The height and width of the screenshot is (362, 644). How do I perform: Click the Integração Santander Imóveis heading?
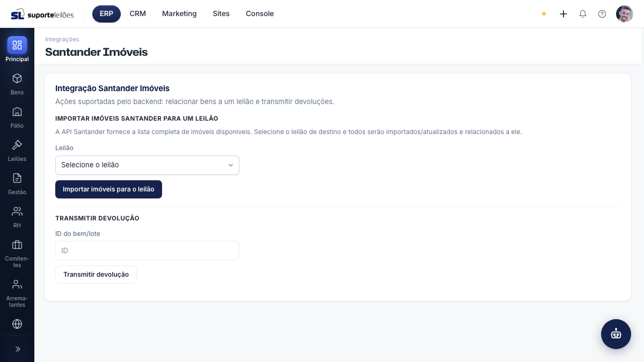pos(113,88)
